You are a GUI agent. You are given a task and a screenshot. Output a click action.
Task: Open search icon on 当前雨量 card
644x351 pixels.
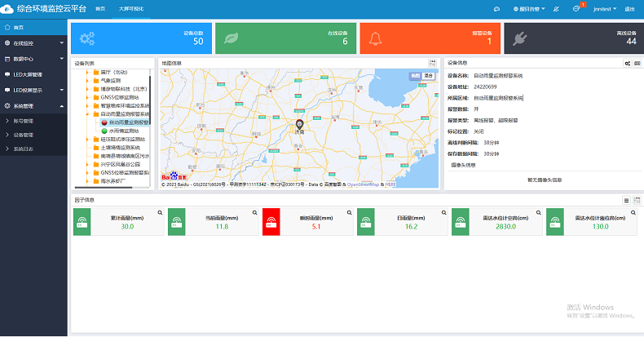point(254,213)
